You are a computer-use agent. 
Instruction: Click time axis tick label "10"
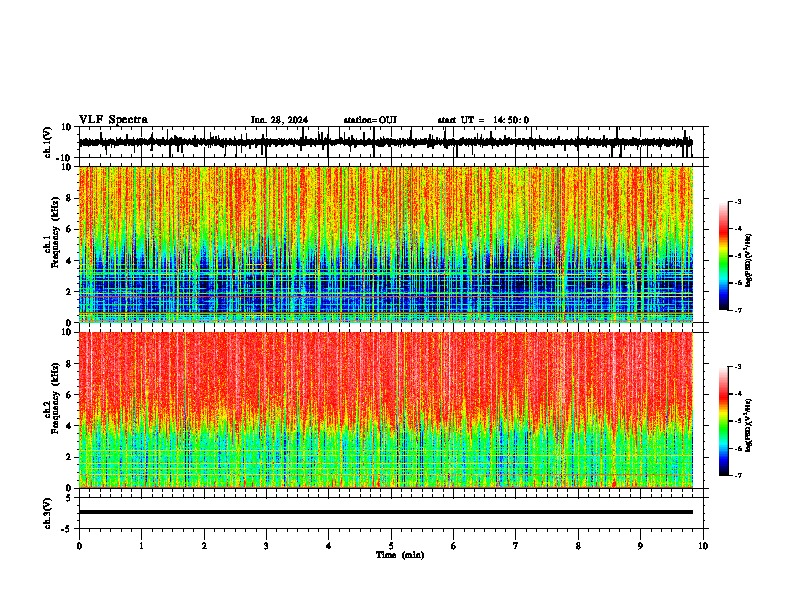pos(703,546)
